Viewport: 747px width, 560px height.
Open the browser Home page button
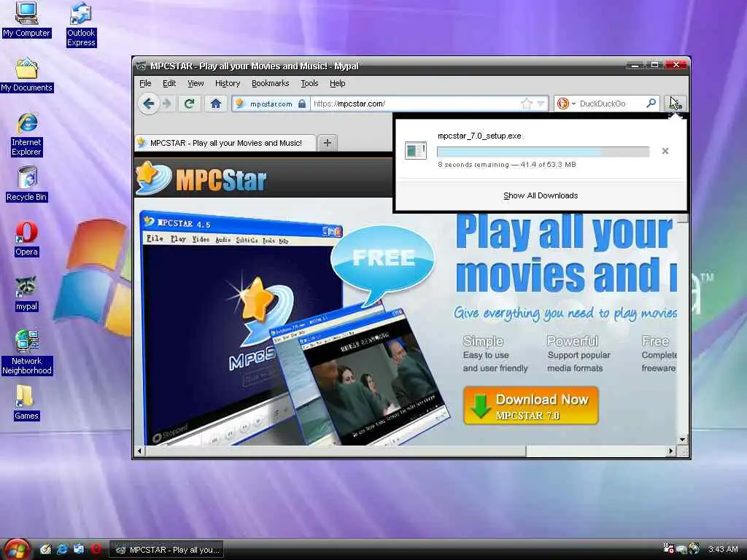tap(215, 104)
